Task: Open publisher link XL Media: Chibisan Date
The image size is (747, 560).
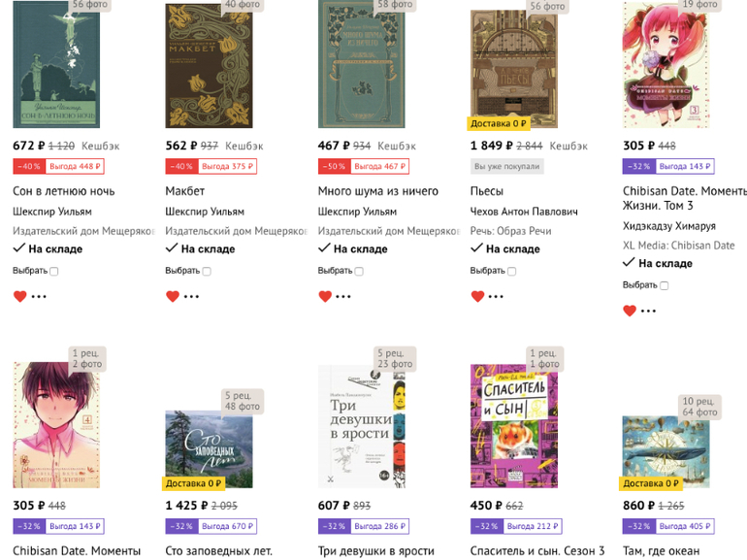Action: click(678, 246)
